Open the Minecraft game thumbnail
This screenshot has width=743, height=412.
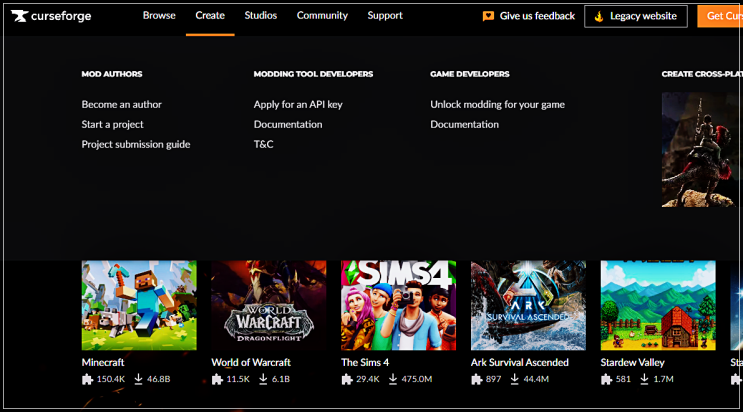139,305
